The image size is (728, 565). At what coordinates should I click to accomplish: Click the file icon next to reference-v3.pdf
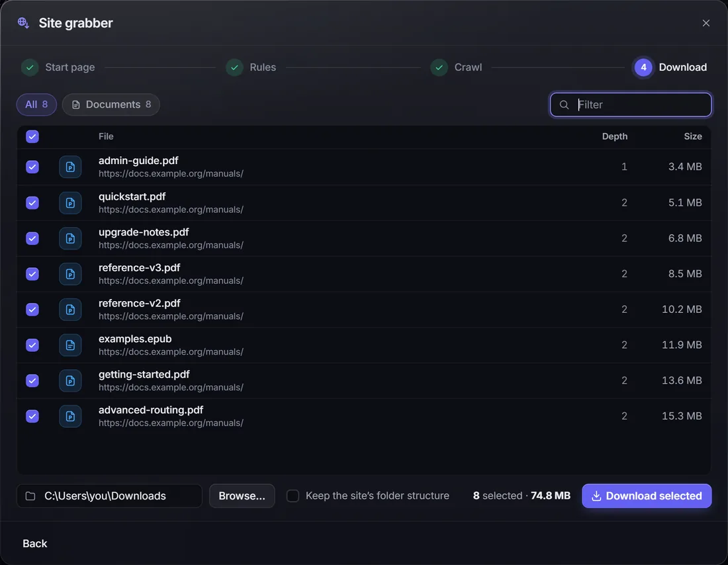click(70, 274)
